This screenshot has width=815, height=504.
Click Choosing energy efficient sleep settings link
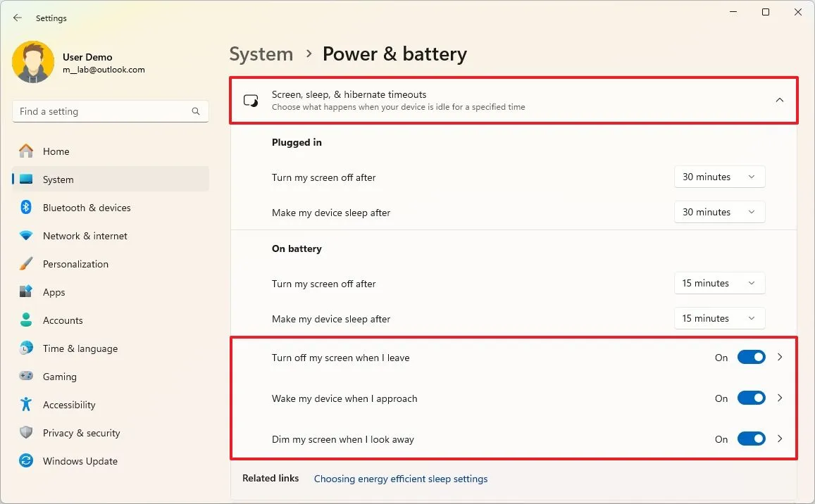click(x=400, y=479)
